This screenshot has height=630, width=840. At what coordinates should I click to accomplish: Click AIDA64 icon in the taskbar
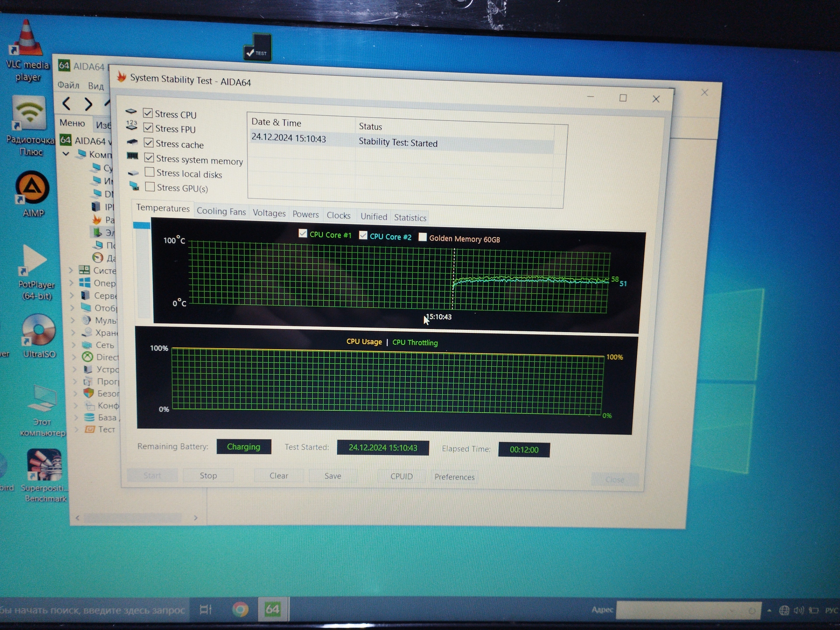click(x=272, y=609)
